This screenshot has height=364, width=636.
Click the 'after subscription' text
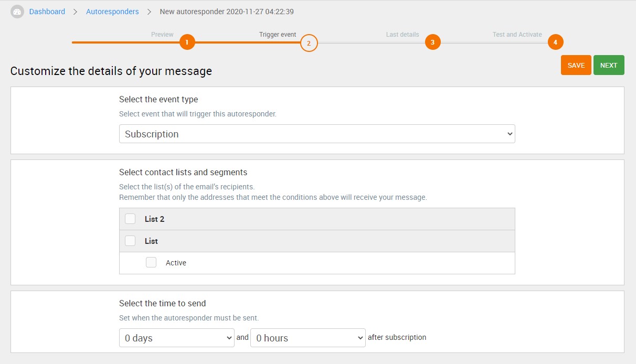[x=397, y=337]
